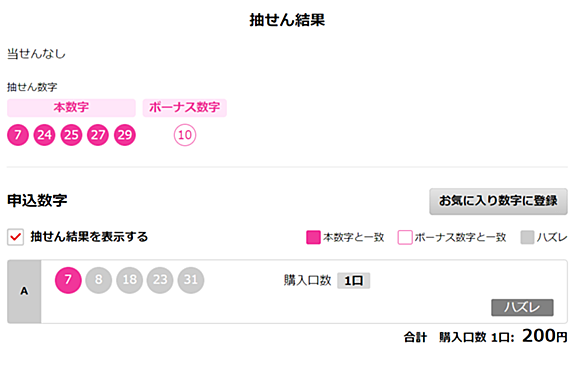This screenshot has width=586, height=368.
Task: Click winning number ball 29
Action: point(125,135)
